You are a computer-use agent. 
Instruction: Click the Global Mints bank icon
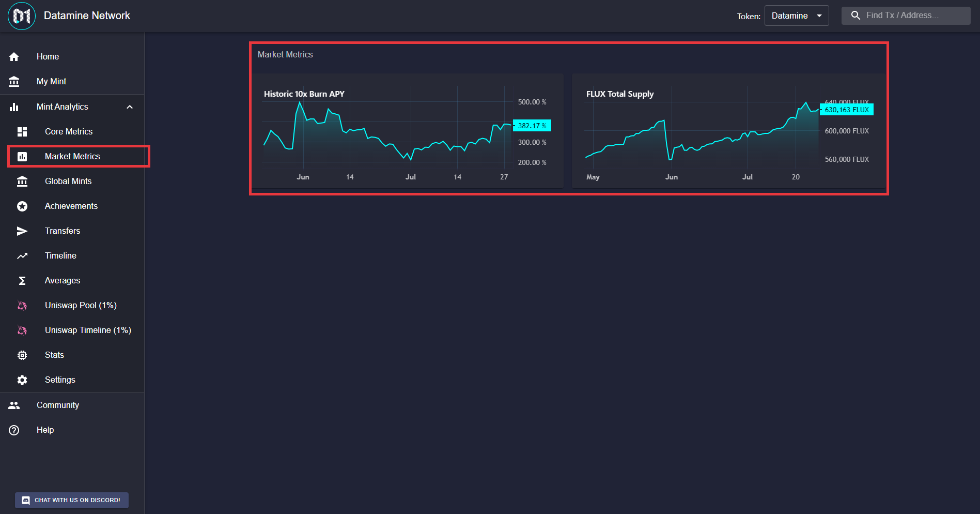pyautogui.click(x=22, y=182)
